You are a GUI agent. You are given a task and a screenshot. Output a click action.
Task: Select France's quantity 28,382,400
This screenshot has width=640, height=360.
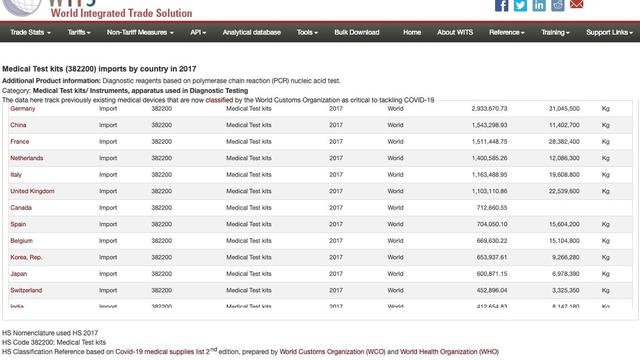(564, 142)
